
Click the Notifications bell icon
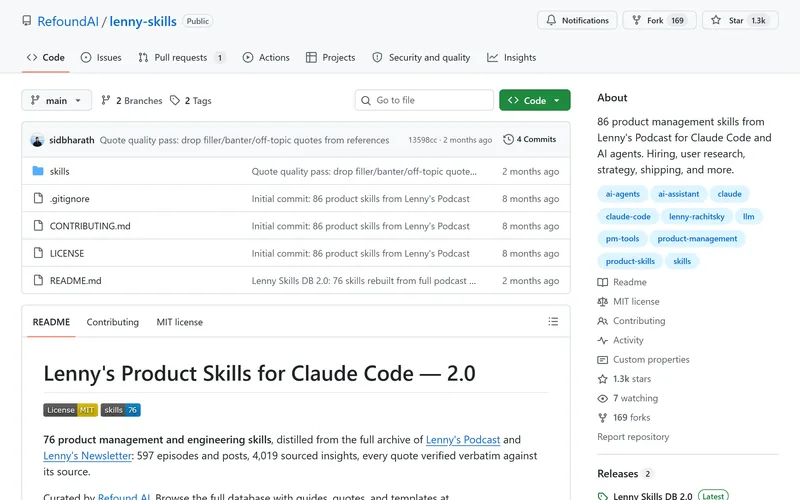[x=551, y=20]
